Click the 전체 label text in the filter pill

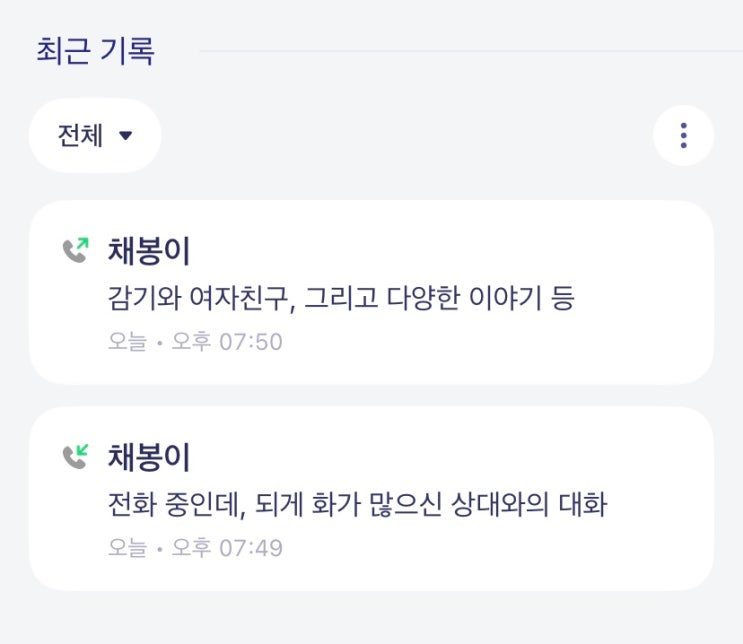(x=81, y=135)
